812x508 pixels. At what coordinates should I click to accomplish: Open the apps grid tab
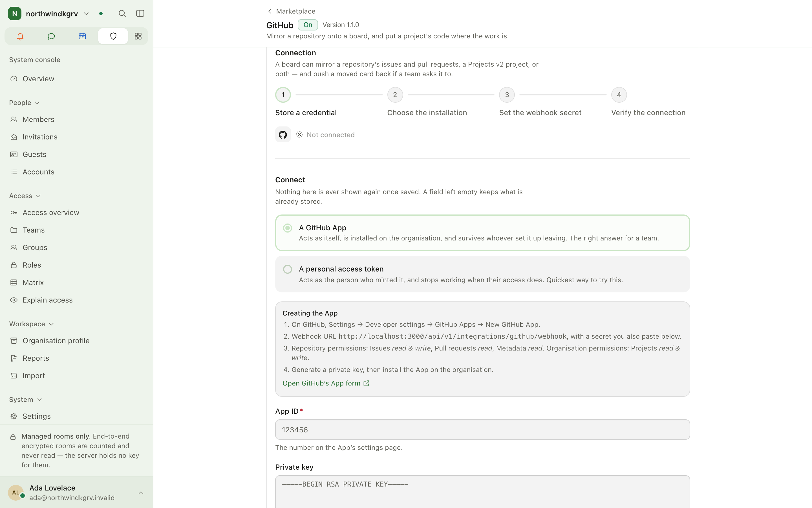pos(138,36)
